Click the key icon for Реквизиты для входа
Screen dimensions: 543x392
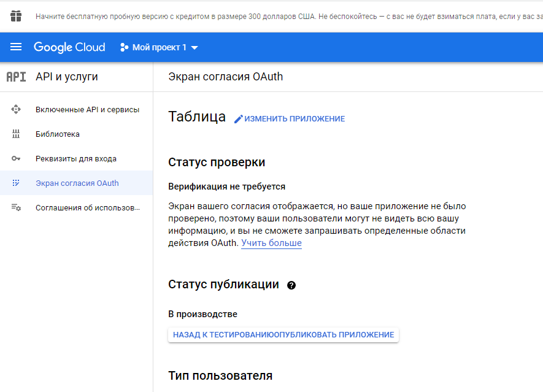click(x=16, y=159)
